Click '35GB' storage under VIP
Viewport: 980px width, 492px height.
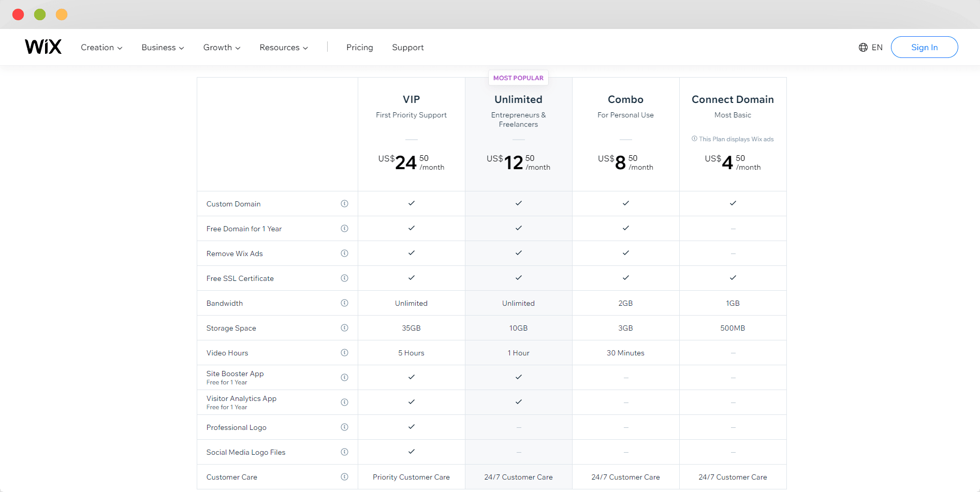coord(412,328)
